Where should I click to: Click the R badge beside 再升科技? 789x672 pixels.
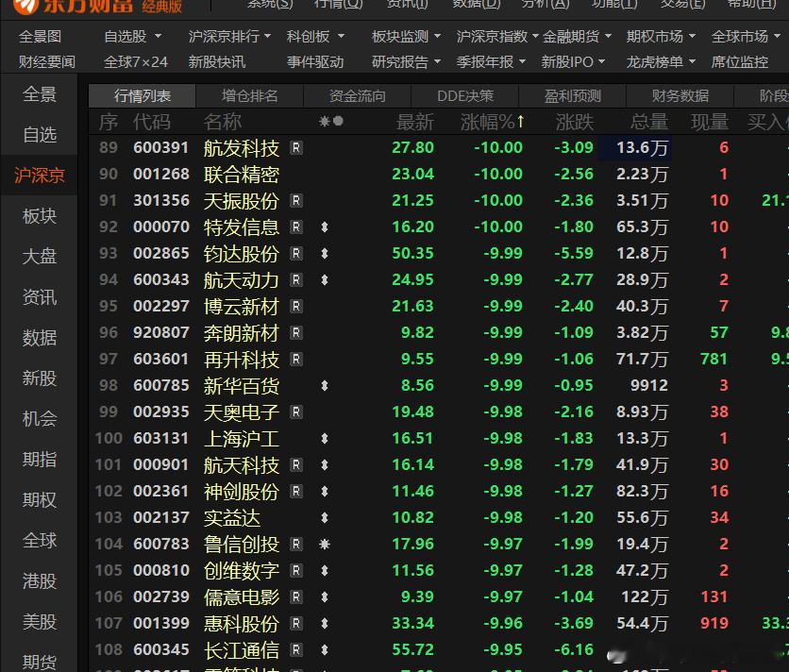(x=296, y=360)
